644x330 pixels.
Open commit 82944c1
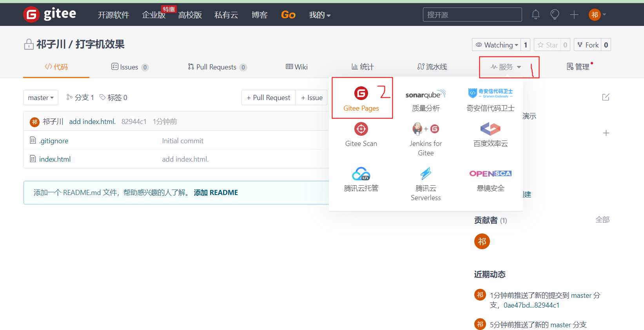pos(134,122)
